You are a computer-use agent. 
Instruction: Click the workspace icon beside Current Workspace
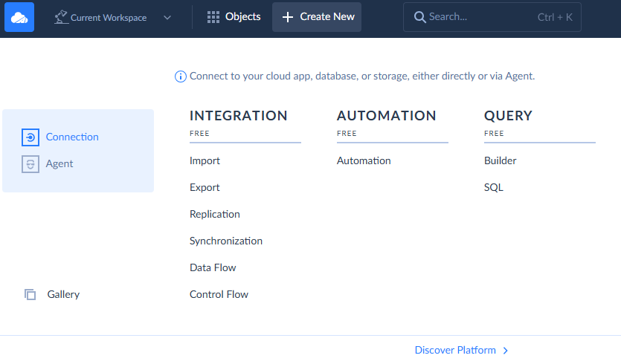[62, 17]
